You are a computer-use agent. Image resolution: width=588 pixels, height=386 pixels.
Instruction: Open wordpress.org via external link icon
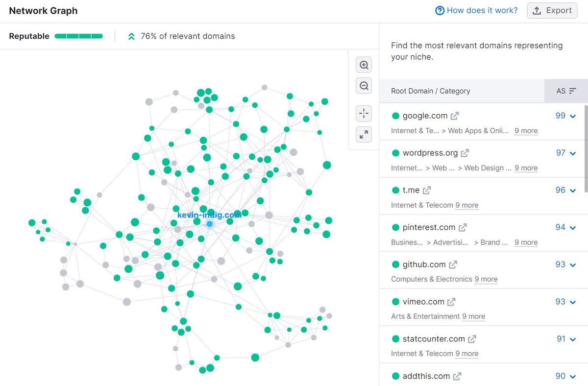point(465,152)
